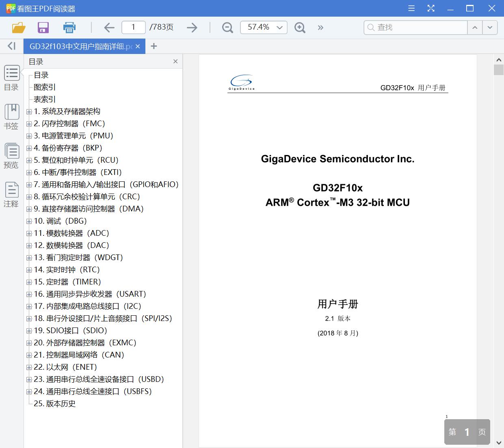Find next search result down arrow

(490, 28)
